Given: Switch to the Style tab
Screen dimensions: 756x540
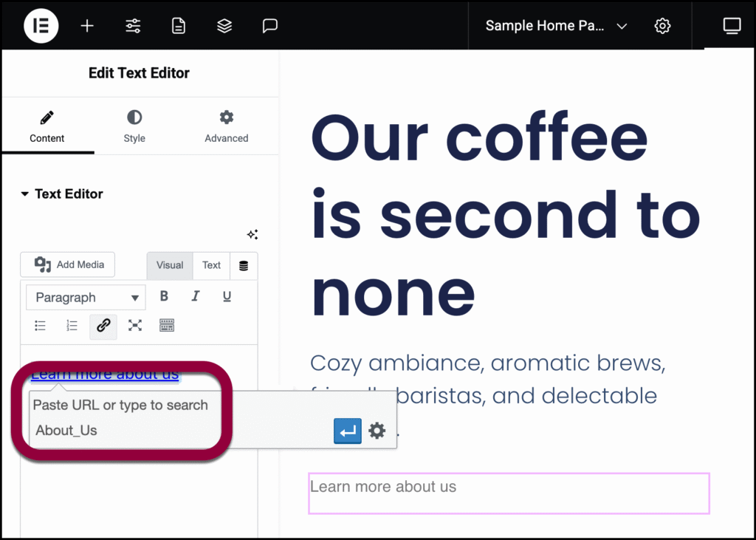Looking at the screenshot, I should point(134,126).
